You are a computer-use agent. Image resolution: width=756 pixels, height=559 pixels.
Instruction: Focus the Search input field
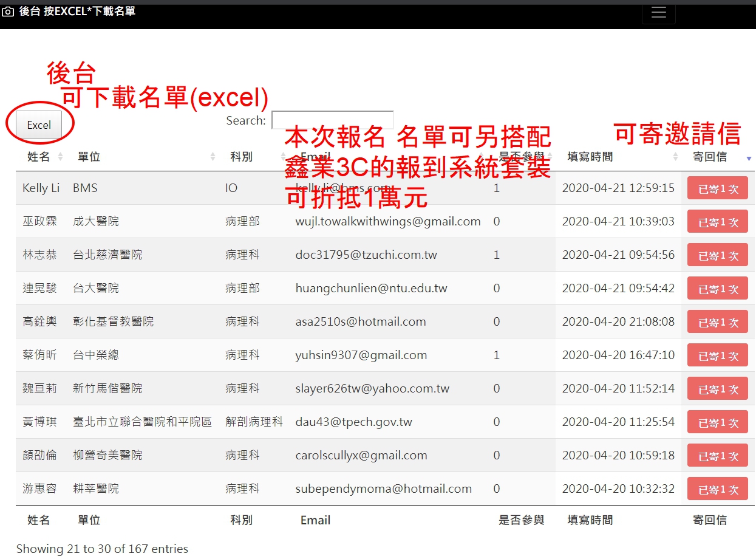point(332,120)
